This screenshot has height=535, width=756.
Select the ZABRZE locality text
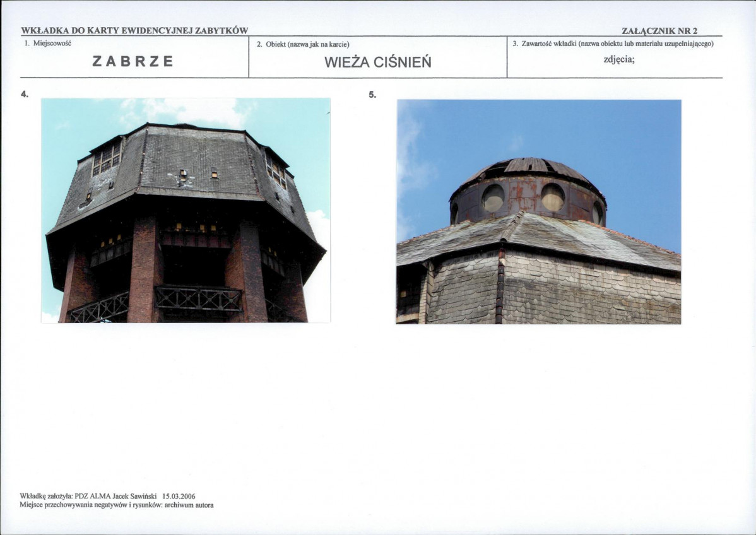pyautogui.click(x=133, y=61)
